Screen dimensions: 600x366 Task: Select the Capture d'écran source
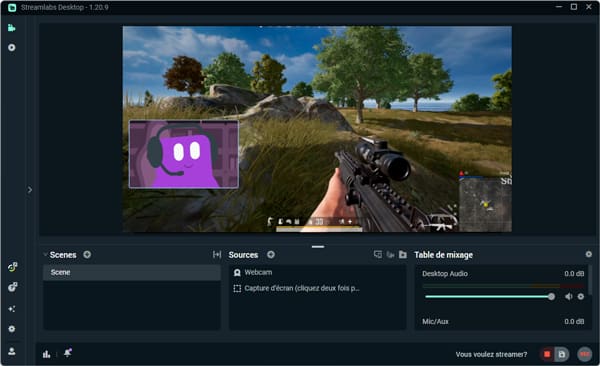pos(318,288)
